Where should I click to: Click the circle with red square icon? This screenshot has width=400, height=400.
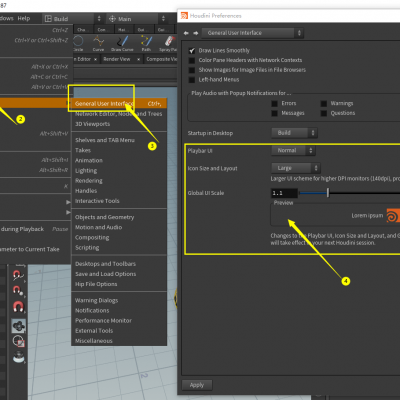tap(18, 341)
